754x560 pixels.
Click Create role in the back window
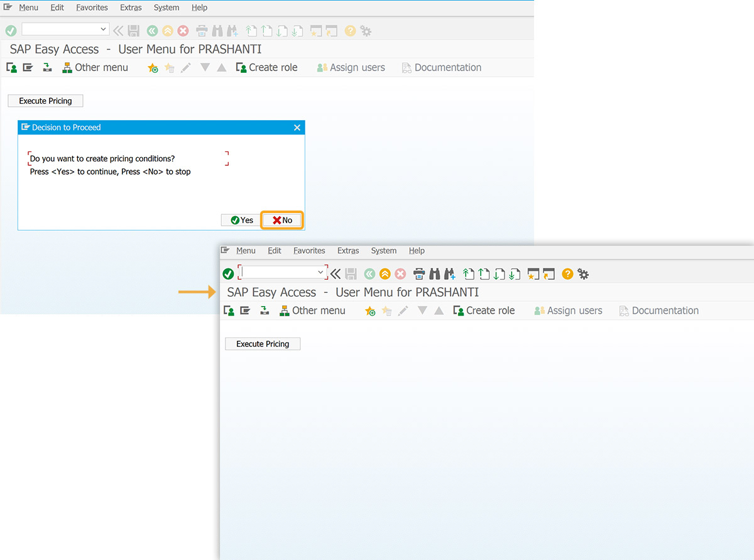click(x=266, y=67)
